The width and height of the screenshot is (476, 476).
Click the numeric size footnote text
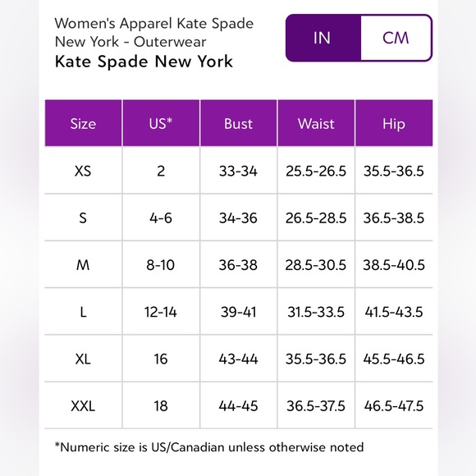[x=209, y=447]
